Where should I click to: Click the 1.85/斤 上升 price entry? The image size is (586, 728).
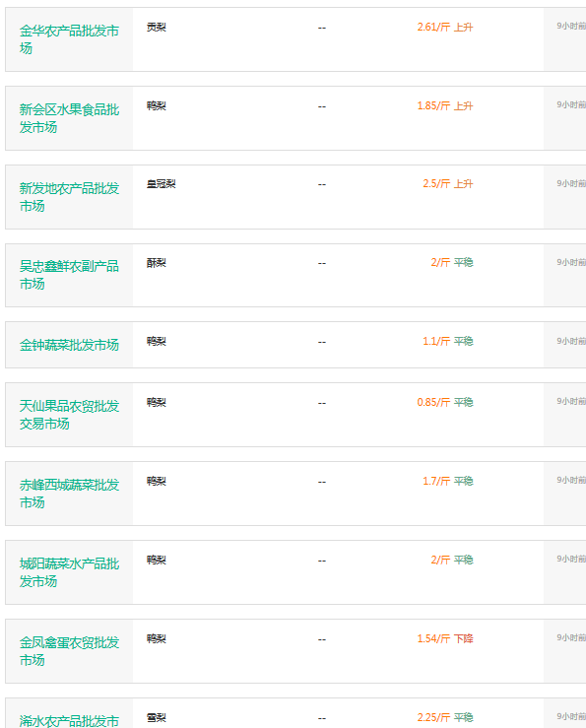[x=445, y=106]
